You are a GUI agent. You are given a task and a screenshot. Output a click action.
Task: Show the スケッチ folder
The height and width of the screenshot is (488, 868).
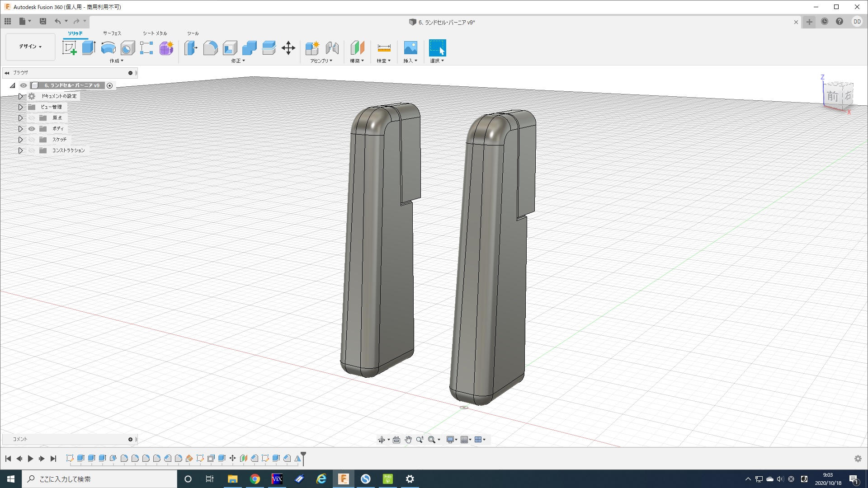pyautogui.click(x=32, y=140)
